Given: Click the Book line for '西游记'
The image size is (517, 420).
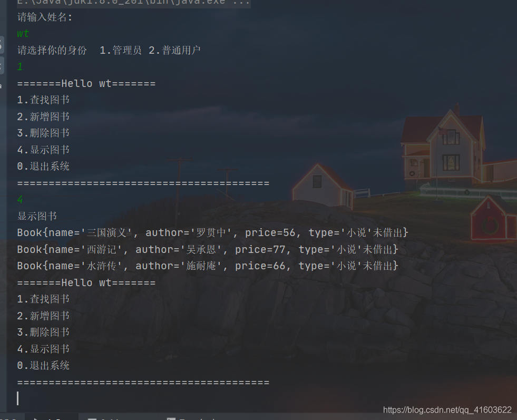Looking at the screenshot, I should 208,250.
